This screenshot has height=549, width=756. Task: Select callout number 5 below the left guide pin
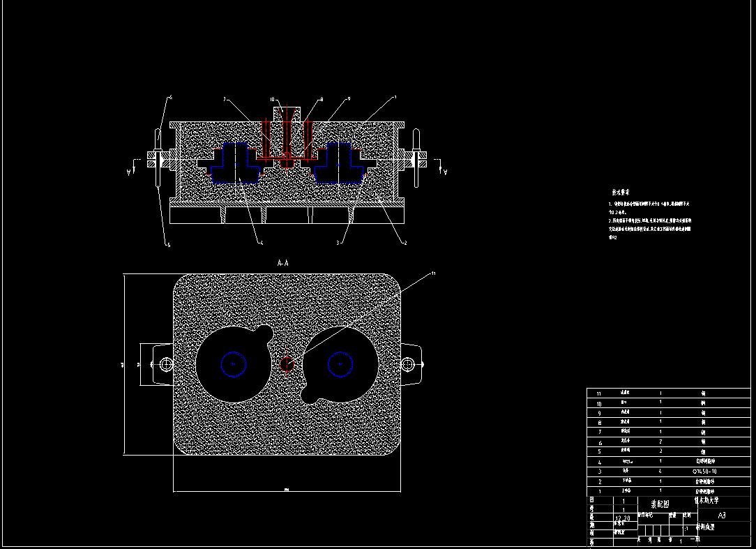tap(169, 245)
